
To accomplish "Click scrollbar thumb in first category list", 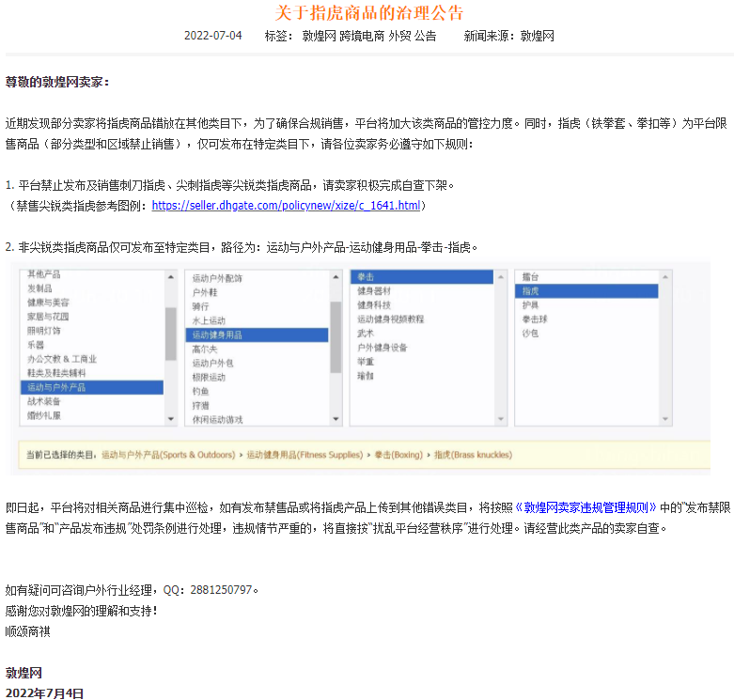I will tap(171, 334).
